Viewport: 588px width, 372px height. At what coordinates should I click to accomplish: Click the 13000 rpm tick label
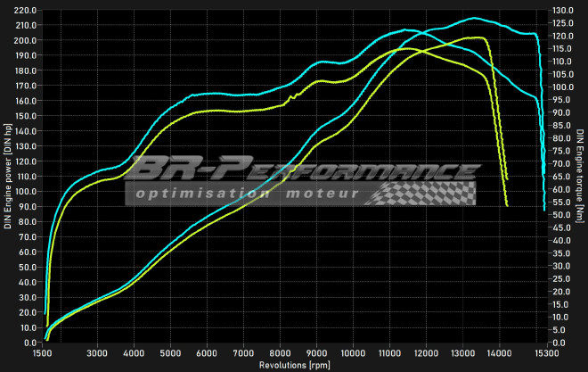pyautogui.click(x=462, y=352)
